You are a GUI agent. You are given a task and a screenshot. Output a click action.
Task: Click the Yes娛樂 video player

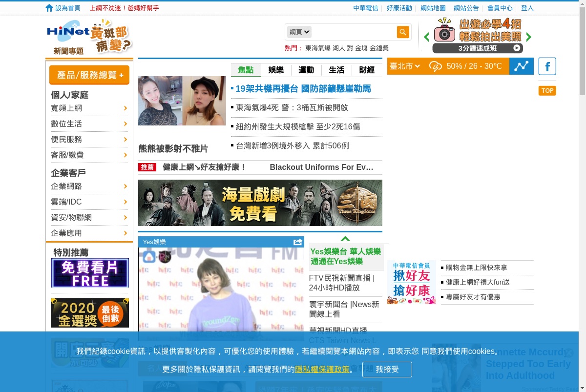click(221, 294)
